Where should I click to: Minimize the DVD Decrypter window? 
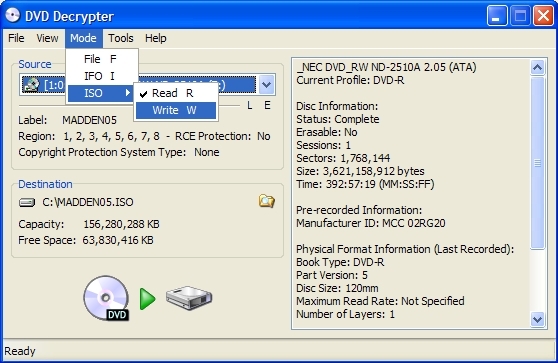point(497,16)
